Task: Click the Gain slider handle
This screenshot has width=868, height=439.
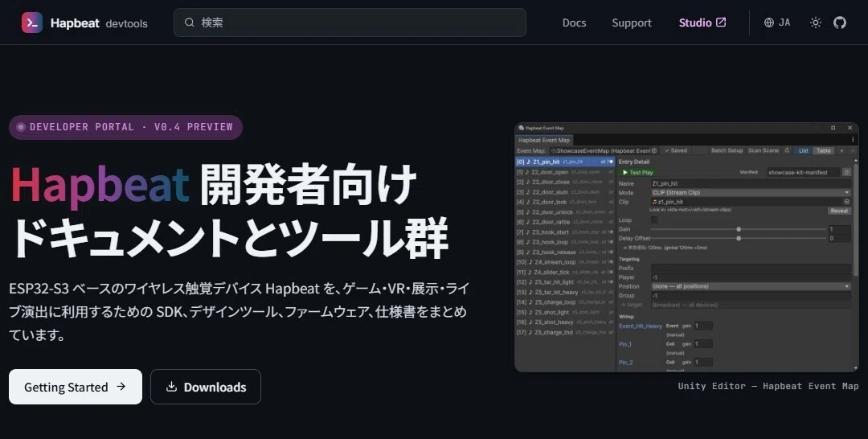Action: (739, 229)
